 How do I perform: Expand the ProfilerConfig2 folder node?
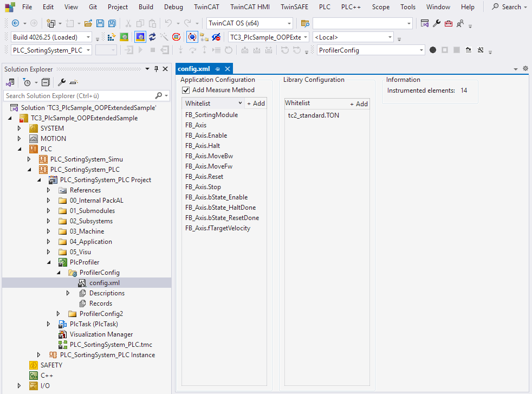(59, 314)
